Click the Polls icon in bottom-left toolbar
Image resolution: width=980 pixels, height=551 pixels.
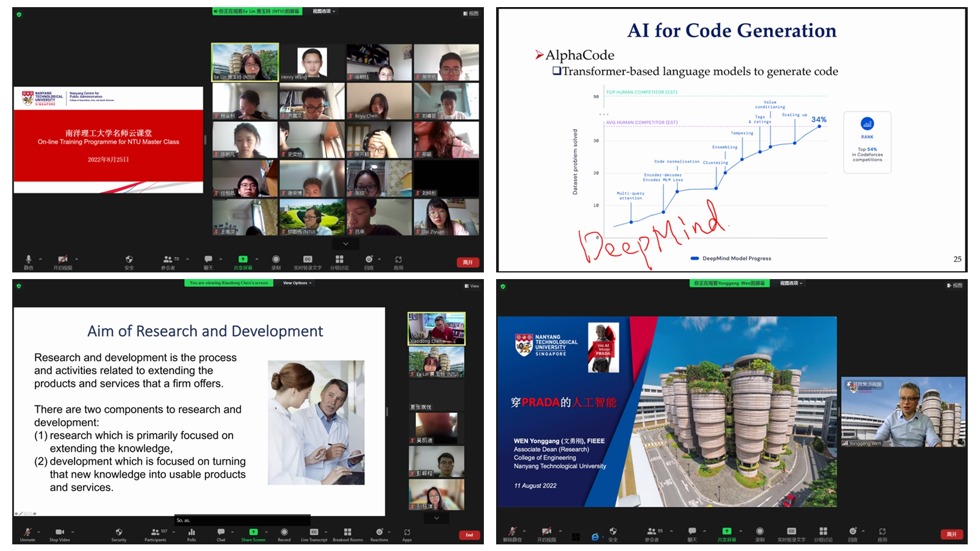pyautogui.click(x=191, y=532)
